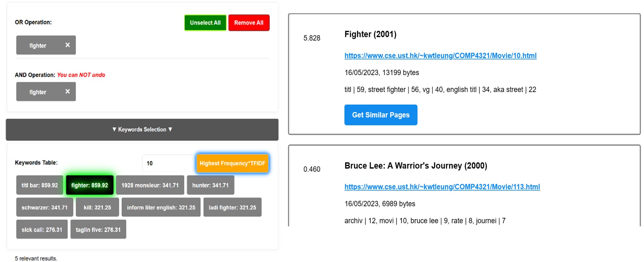Remove fighter chip from AND Operation
The height and width of the screenshot is (262, 644).
point(68,91)
